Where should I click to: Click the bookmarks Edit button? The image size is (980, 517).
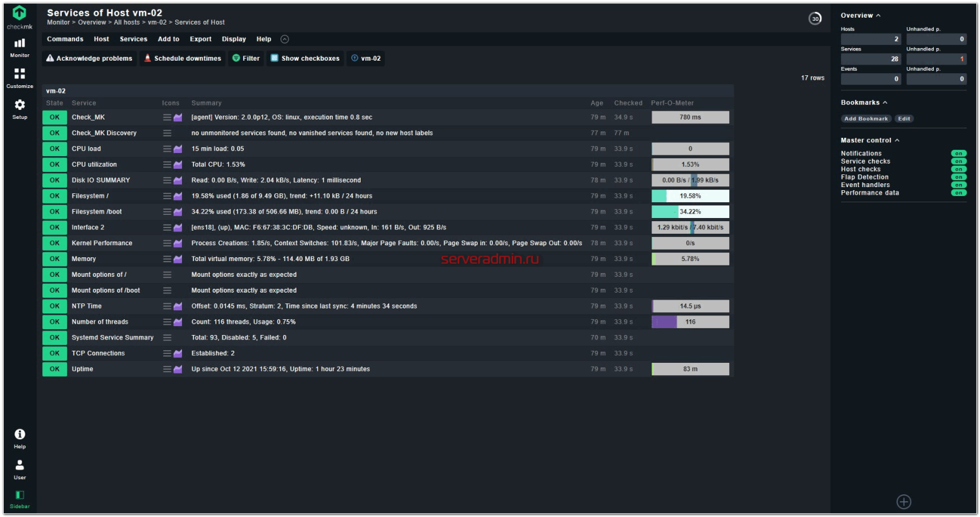click(904, 119)
